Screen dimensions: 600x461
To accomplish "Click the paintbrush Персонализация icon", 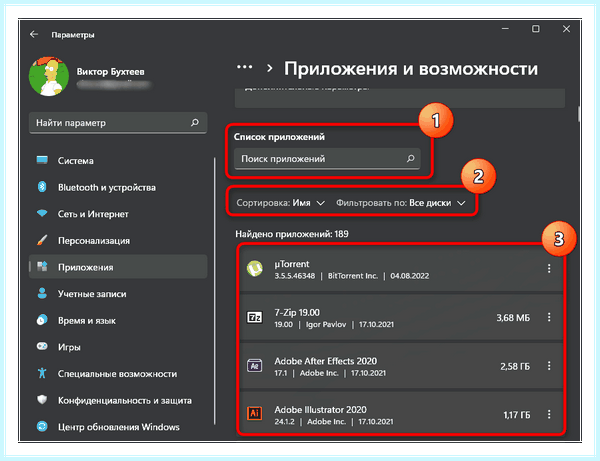I will pyautogui.click(x=42, y=240).
